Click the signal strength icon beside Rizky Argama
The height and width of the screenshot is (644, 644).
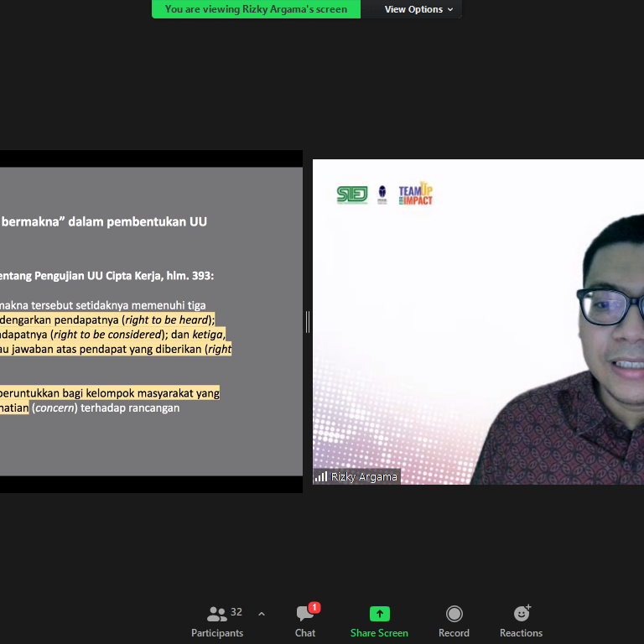coord(321,477)
